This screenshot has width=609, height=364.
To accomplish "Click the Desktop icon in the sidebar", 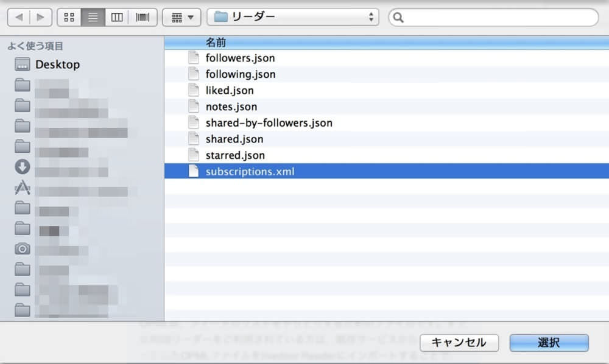I will (22, 65).
